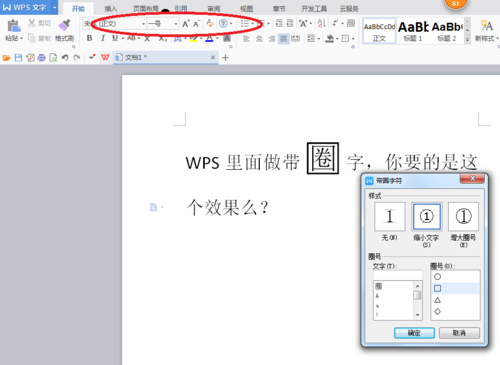Toggle subscript X₂ formatting
The height and width of the screenshot is (365, 500).
162,39
